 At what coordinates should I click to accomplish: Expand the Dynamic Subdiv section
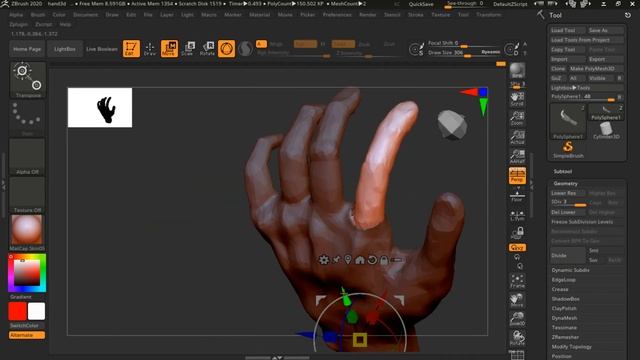tap(570, 270)
